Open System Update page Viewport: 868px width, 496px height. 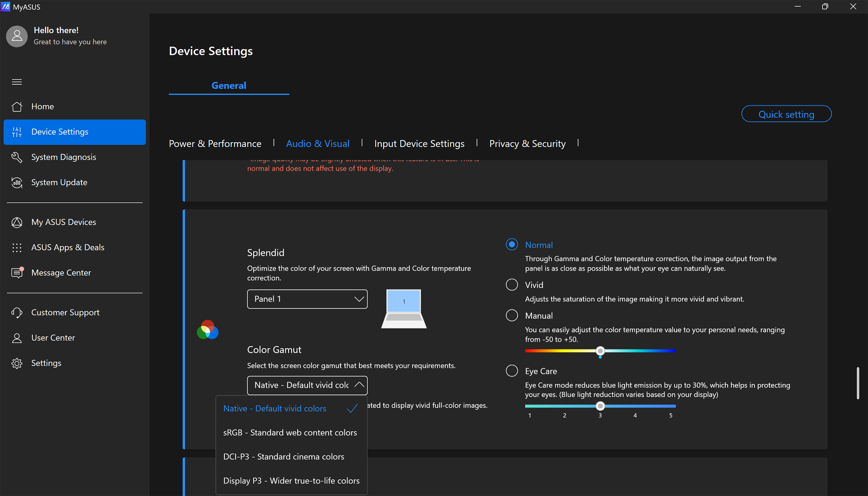[75, 182]
